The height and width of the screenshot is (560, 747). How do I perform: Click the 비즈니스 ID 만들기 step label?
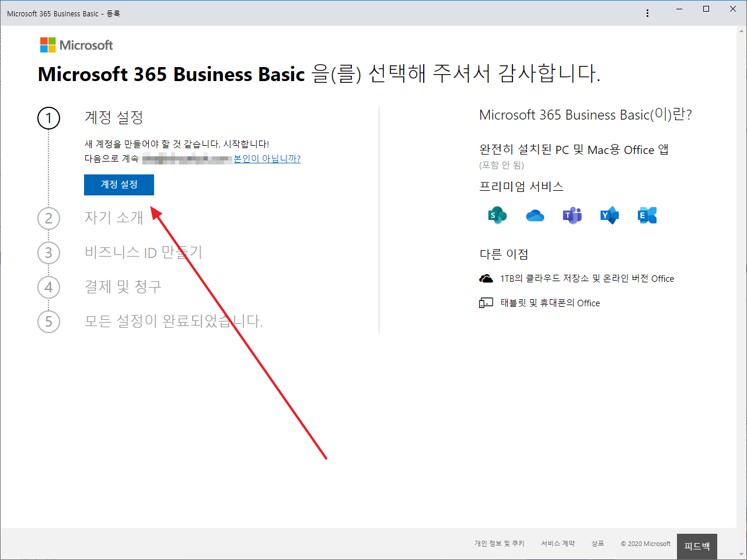coord(143,252)
